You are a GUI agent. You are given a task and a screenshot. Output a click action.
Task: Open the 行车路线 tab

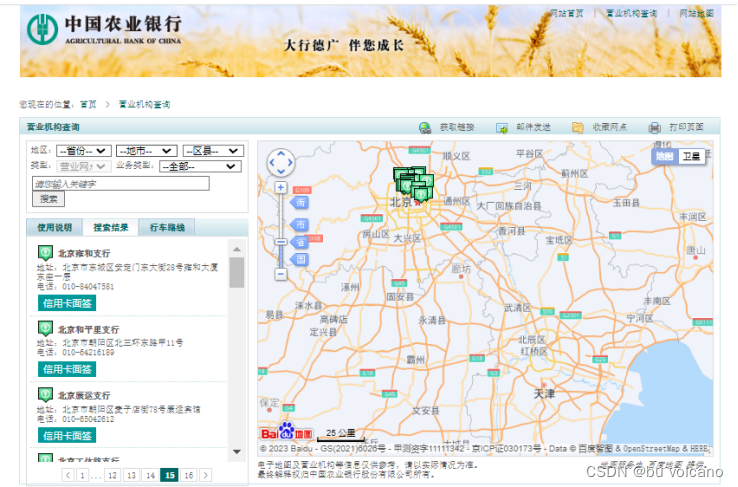[x=167, y=228]
